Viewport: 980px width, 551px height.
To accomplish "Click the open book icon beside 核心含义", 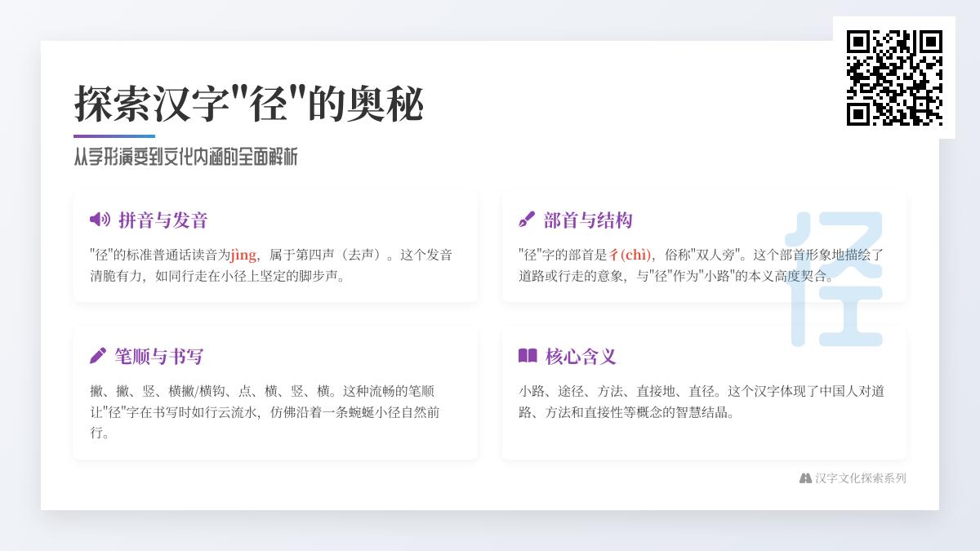I will (x=528, y=356).
